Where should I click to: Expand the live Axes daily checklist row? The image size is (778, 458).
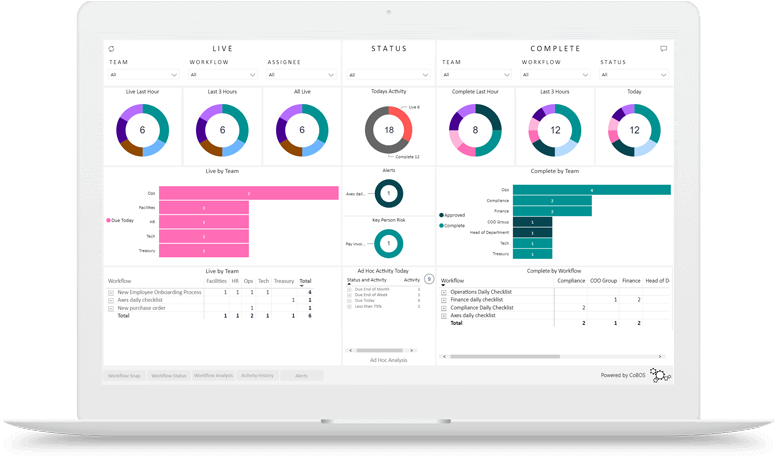tap(111, 301)
